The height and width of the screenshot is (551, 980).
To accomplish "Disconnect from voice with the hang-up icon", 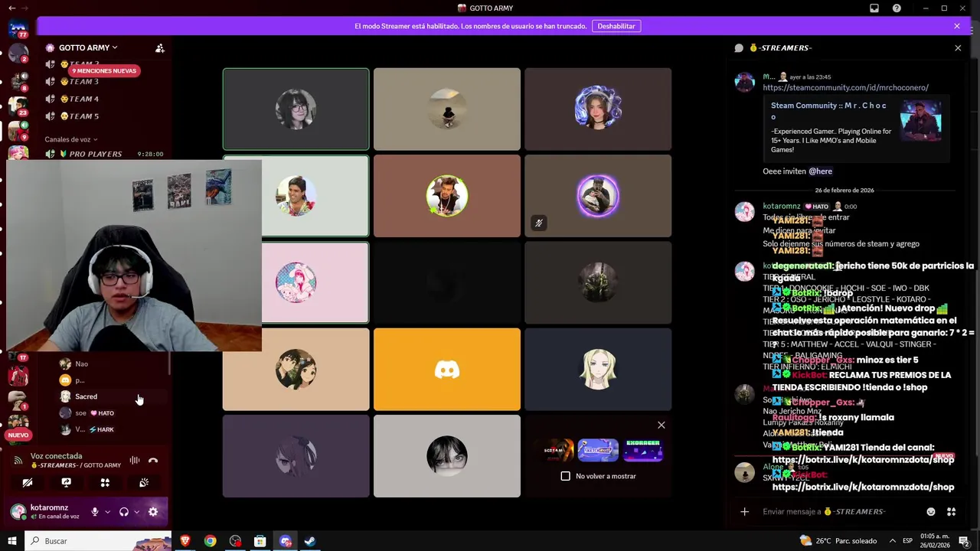I will click(x=153, y=461).
